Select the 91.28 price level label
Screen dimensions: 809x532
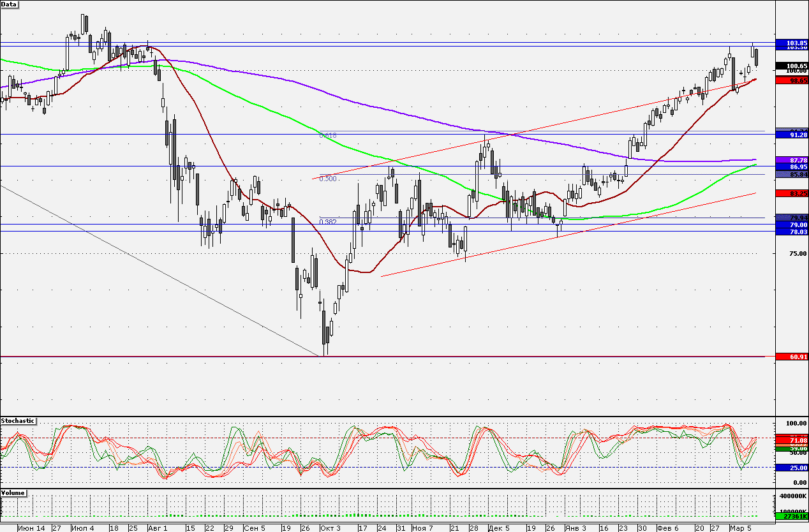(791, 135)
